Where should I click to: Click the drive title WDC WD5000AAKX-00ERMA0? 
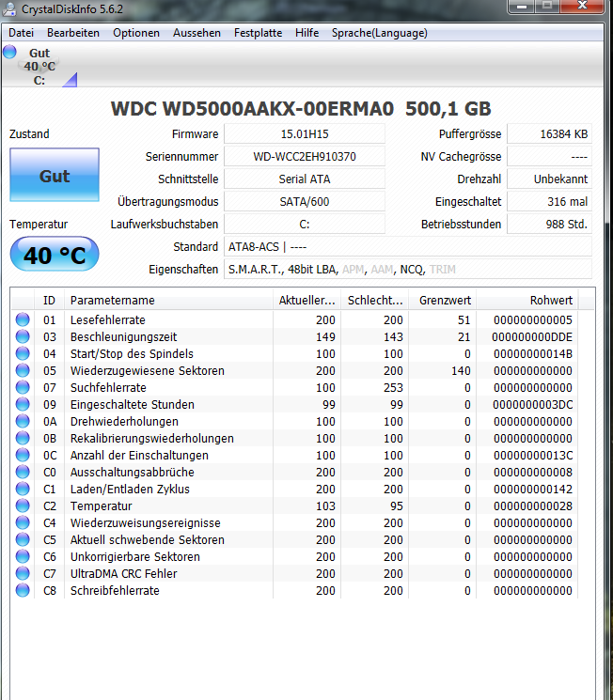252,109
